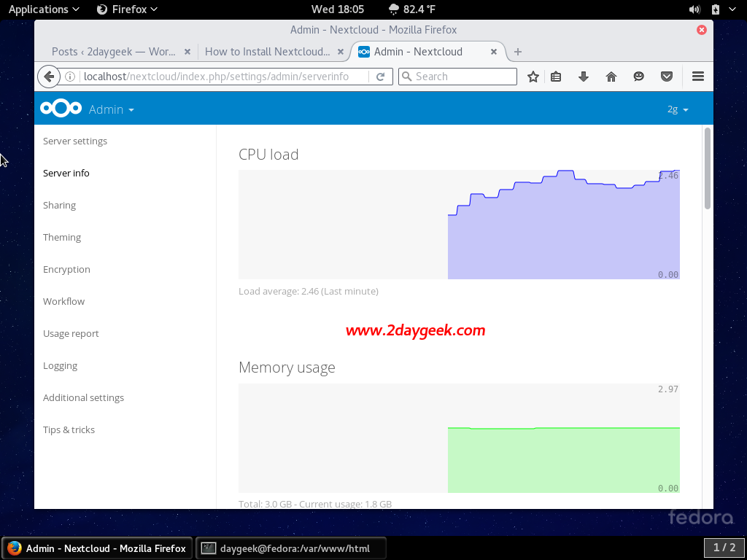
Task: Click the browser Search field
Action: click(457, 77)
